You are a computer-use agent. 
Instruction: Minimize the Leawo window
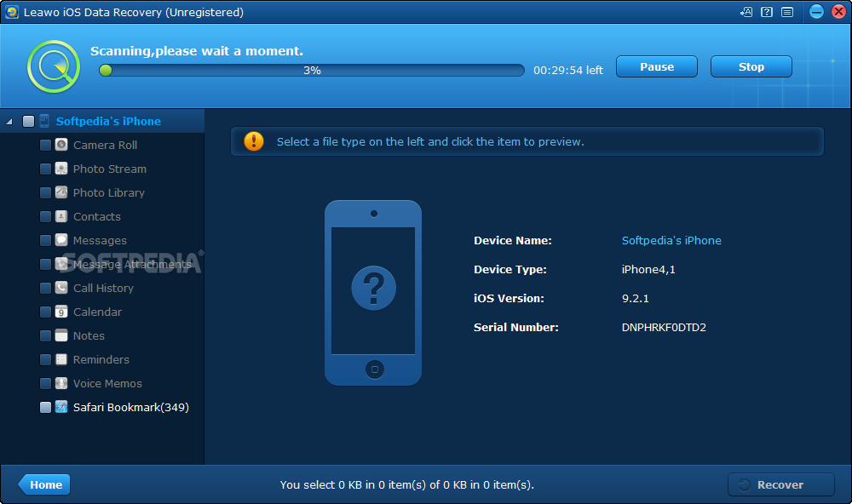click(817, 12)
